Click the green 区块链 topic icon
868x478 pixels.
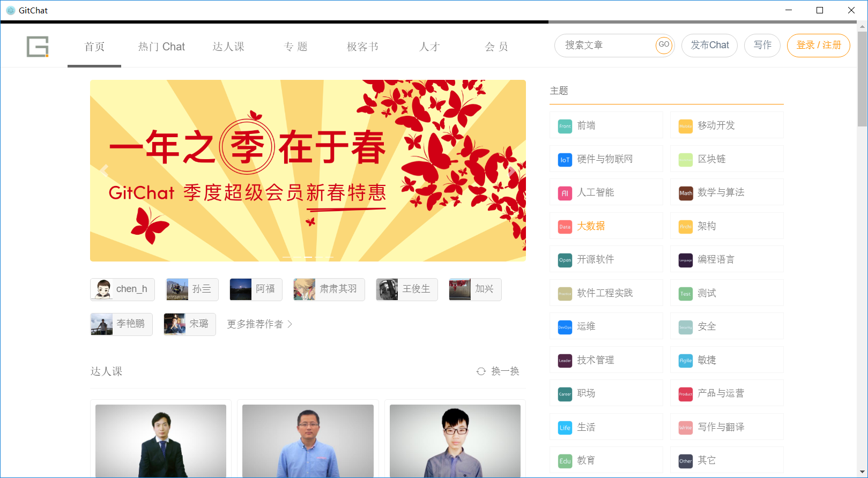click(686, 160)
